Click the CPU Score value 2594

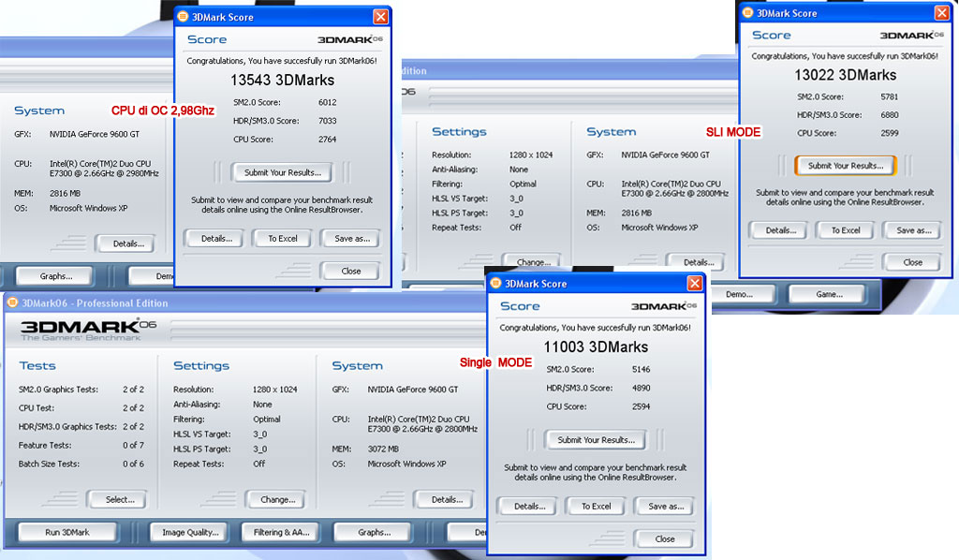click(641, 406)
